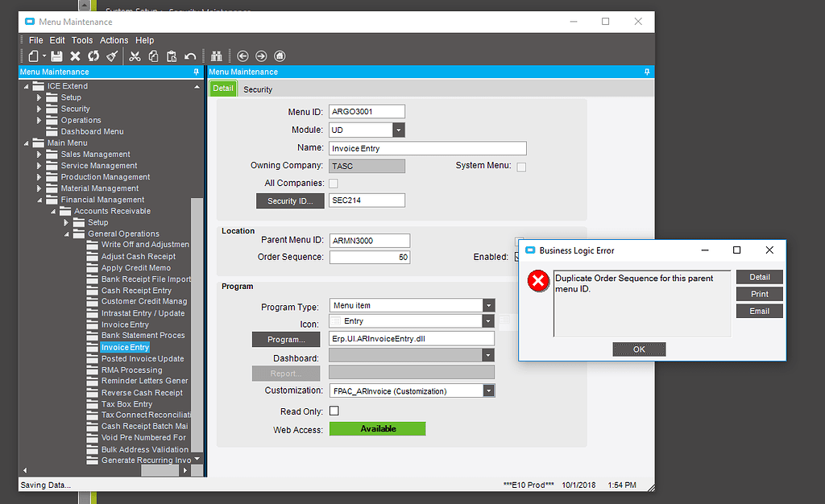This screenshot has height=504, width=825.
Task: Save the record using the floppy disk icon
Action: [56, 56]
